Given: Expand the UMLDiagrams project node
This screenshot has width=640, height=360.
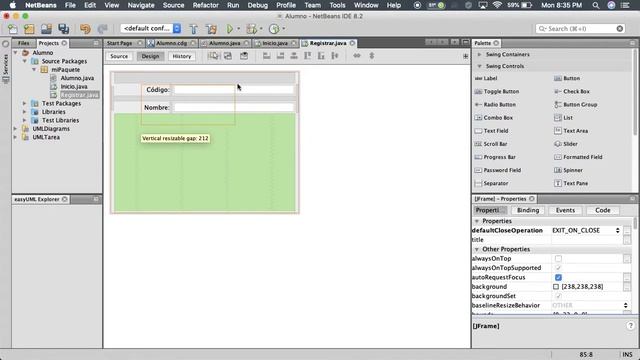Looking at the screenshot, I should pyautogui.click(x=16, y=129).
